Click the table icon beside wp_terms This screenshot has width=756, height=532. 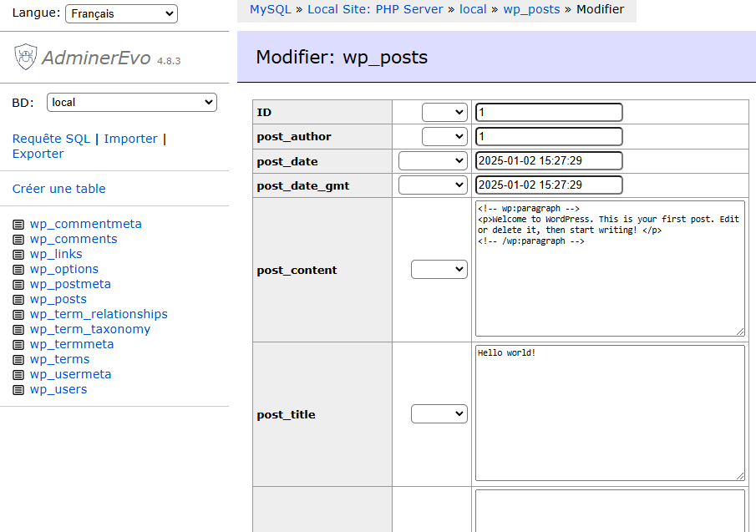coord(18,360)
